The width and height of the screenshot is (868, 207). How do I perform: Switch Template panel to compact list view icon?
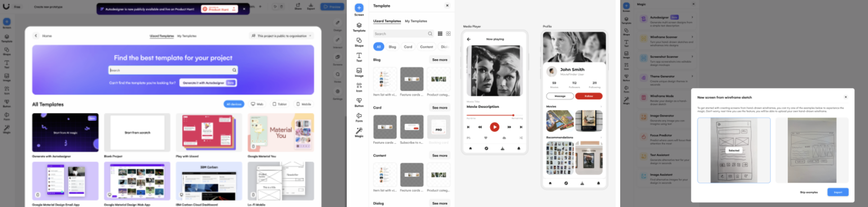440,34
